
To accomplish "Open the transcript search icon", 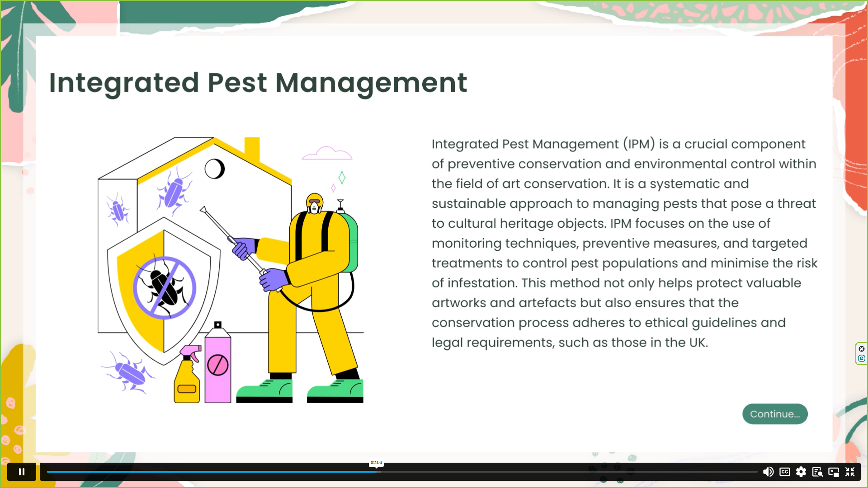I will click(817, 472).
